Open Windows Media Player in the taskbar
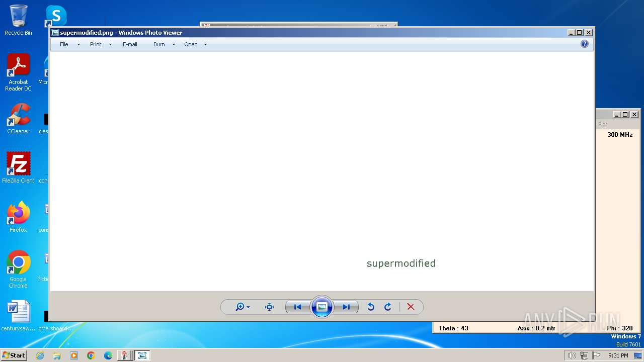Image resolution: width=644 pixels, height=362 pixels. (74, 355)
